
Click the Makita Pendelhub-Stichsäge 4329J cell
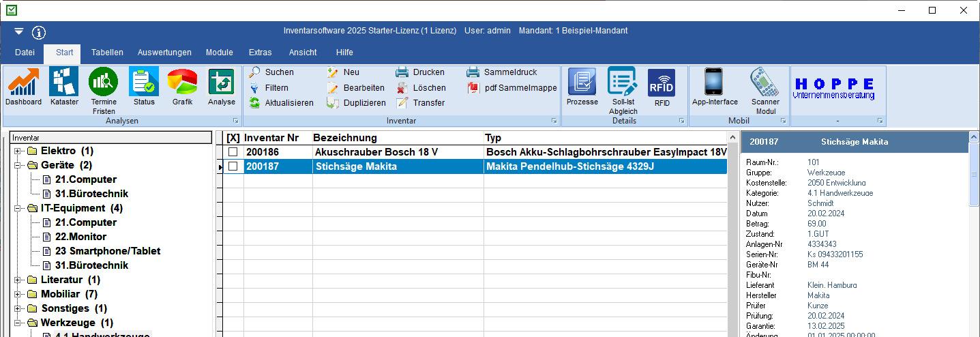tap(605, 166)
